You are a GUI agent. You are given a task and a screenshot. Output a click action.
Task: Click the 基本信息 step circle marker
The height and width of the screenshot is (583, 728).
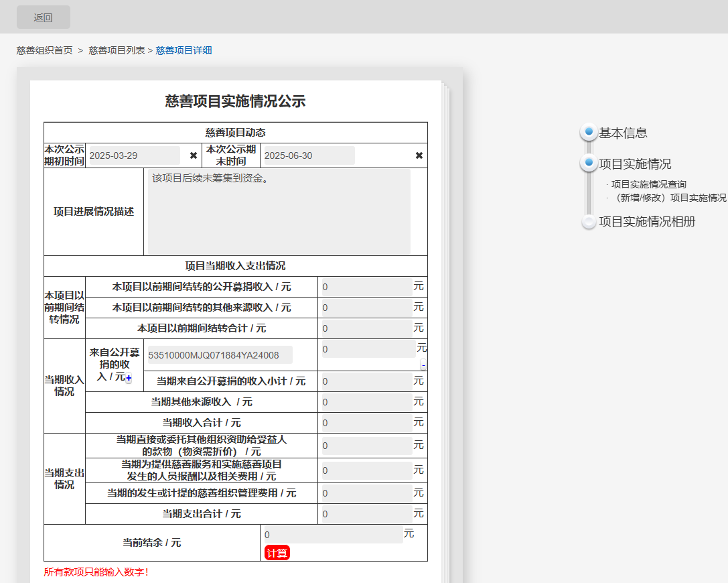coord(589,133)
